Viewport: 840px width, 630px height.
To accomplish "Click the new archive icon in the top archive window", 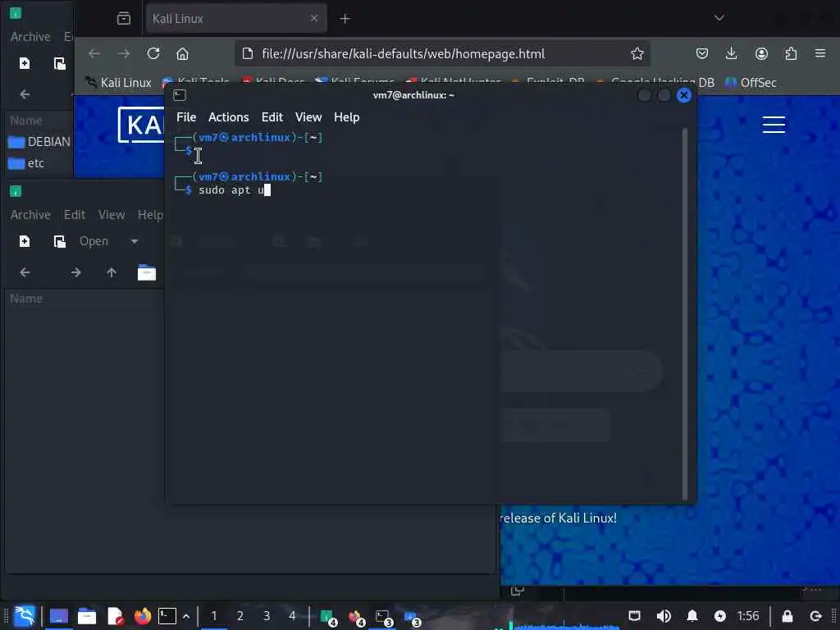I will point(25,63).
